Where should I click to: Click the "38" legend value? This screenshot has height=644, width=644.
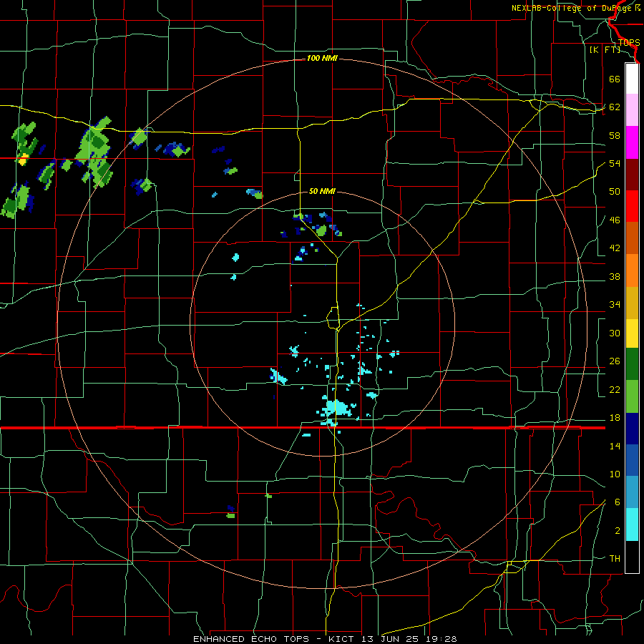click(615, 277)
